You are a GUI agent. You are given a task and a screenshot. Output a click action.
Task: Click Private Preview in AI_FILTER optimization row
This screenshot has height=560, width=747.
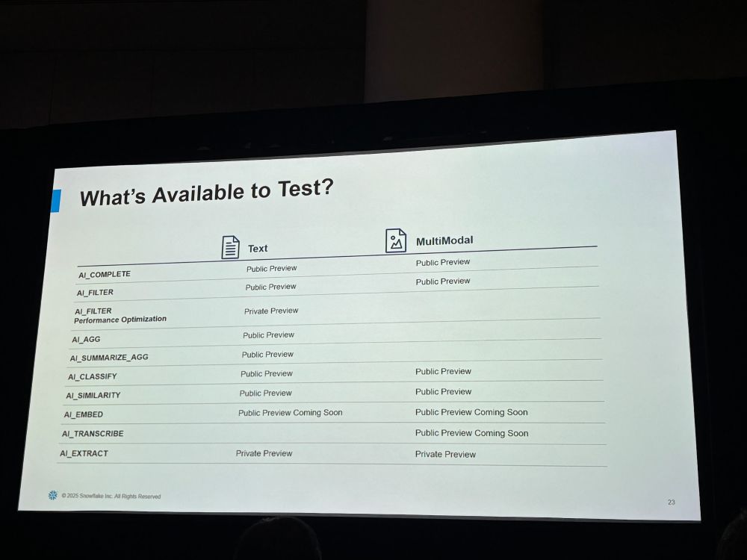271,311
